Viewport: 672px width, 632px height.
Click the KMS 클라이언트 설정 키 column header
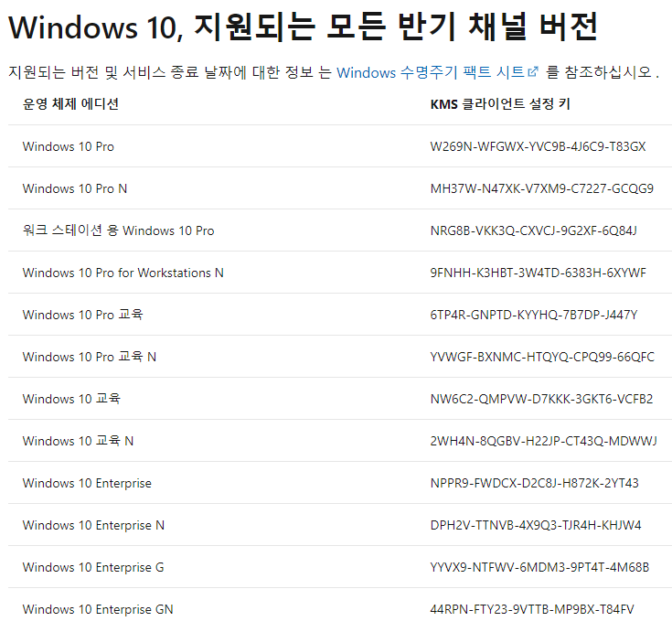pos(499,104)
